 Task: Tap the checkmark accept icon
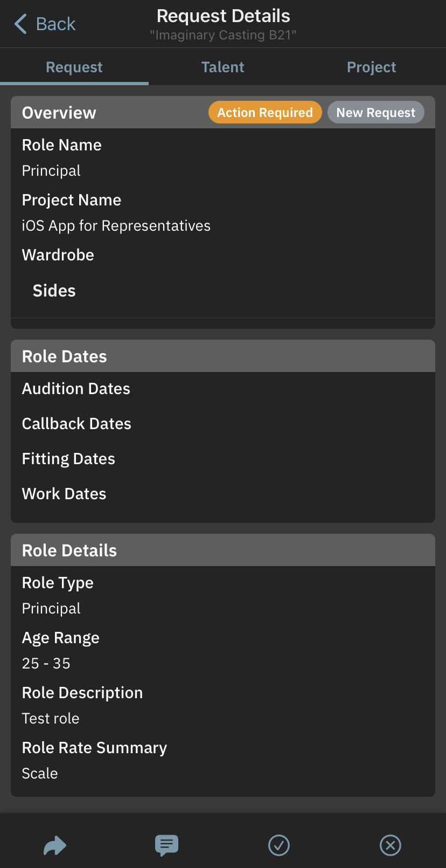[279, 845]
